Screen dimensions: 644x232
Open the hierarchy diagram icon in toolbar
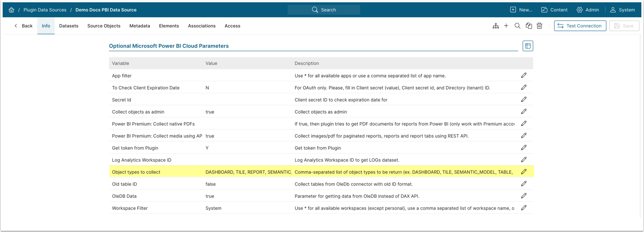click(496, 26)
